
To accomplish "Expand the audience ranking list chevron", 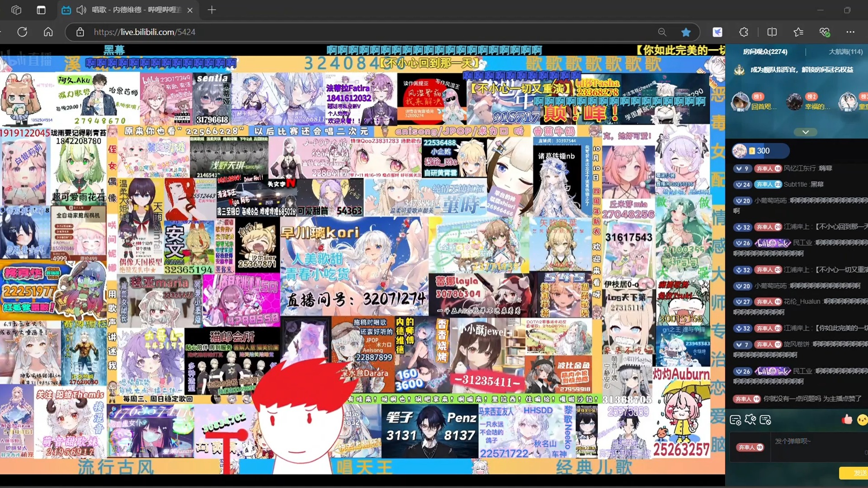I will tap(806, 132).
